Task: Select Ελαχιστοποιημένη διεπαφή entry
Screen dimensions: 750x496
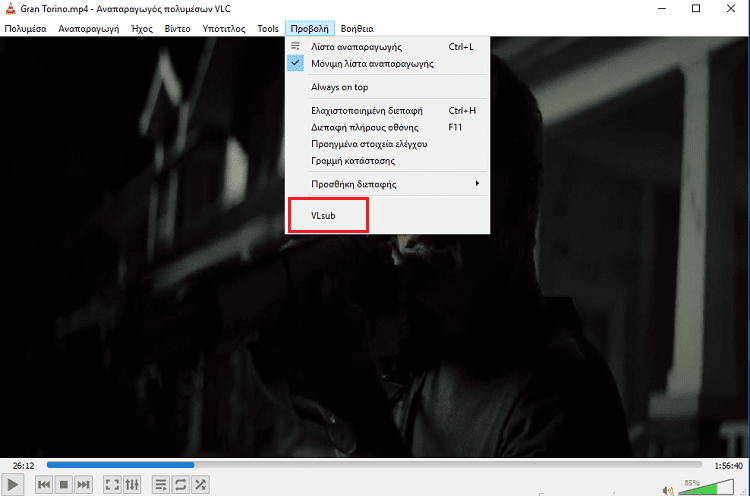Action: tap(387, 110)
